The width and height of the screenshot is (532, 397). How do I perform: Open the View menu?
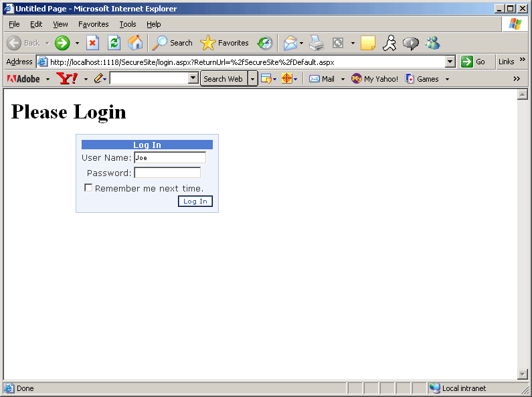[60, 24]
